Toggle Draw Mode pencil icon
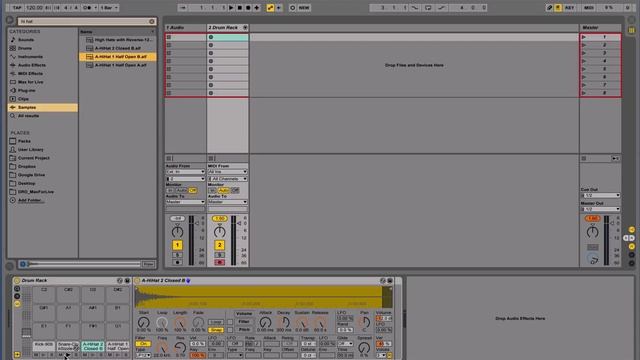Screen dimensions: 640x360 549,7
